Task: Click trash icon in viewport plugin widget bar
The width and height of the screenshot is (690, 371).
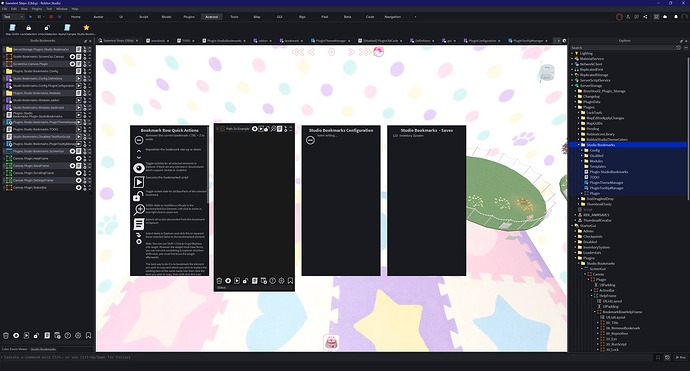Action: click(219, 281)
